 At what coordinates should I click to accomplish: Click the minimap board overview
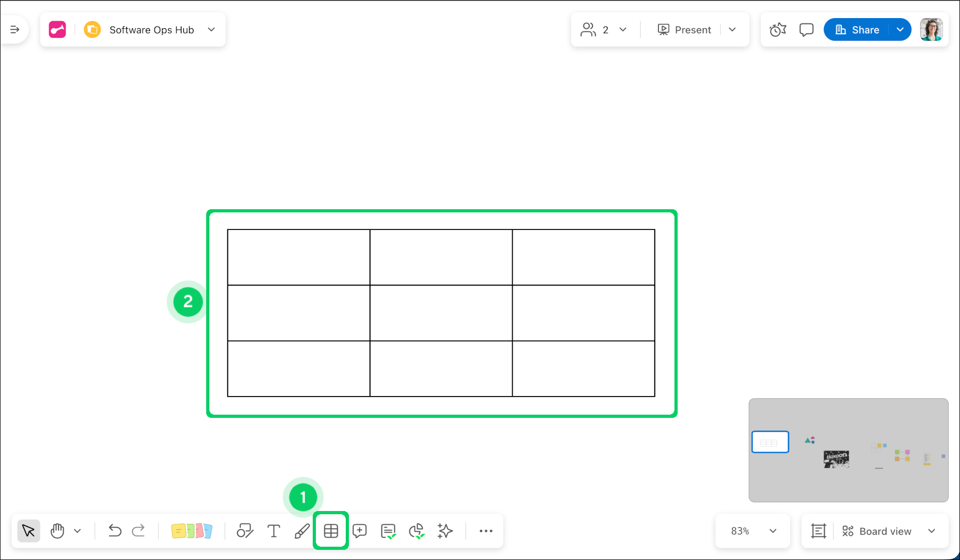pyautogui.click(x=848, y=450)
